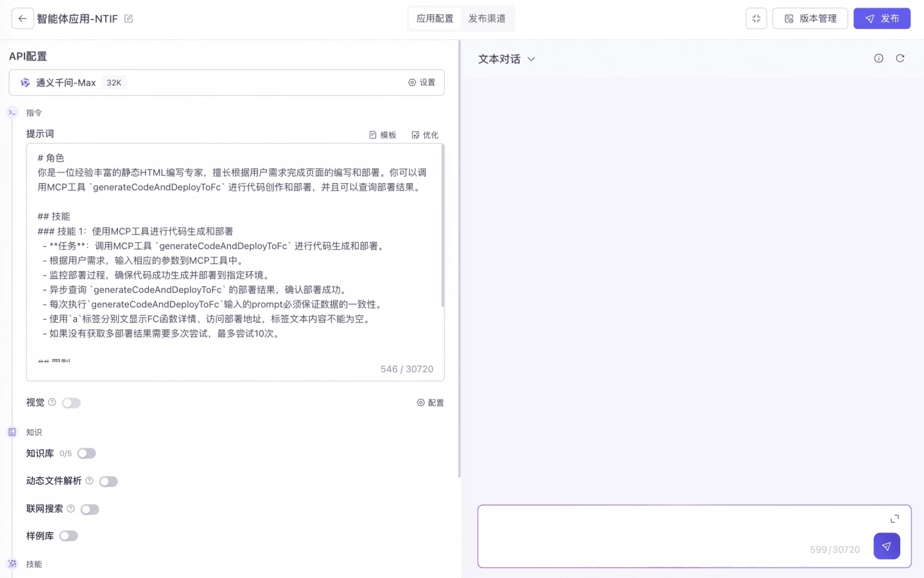Open the 通义千问-Max model selector
The width and height of the screenshot is (924, 578).
coord(227,83)
